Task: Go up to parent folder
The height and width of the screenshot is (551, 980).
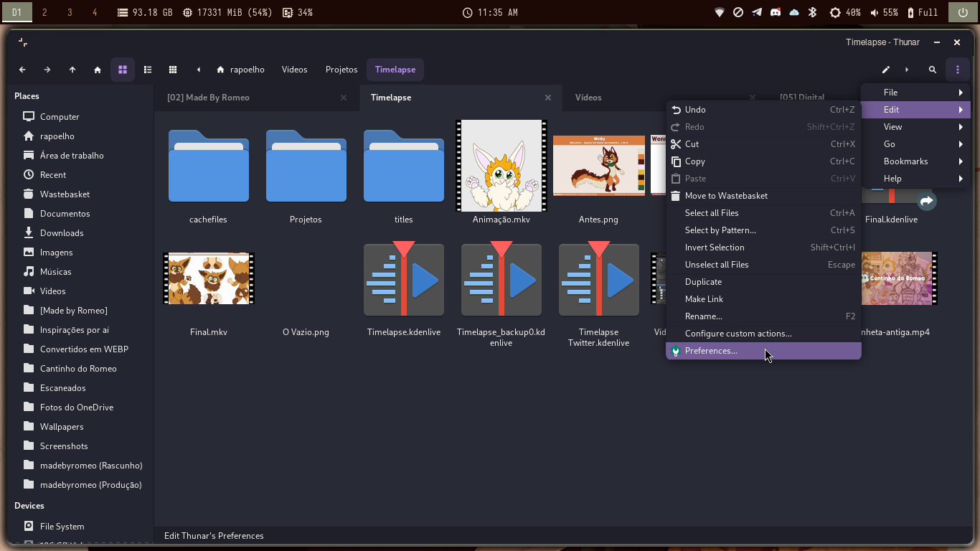Action: pos(72,70)
